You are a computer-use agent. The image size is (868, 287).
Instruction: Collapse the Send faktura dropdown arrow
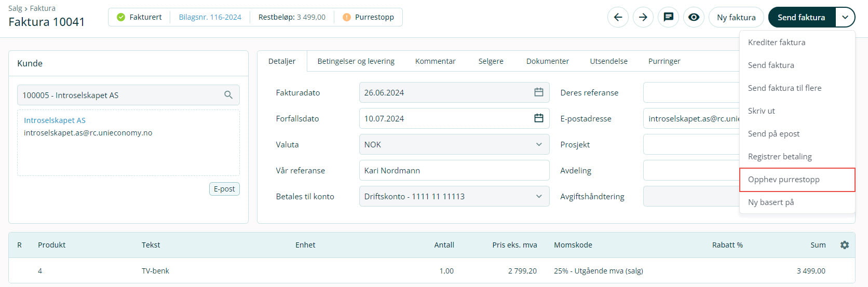pyautogui.click(x=845, y=17)
